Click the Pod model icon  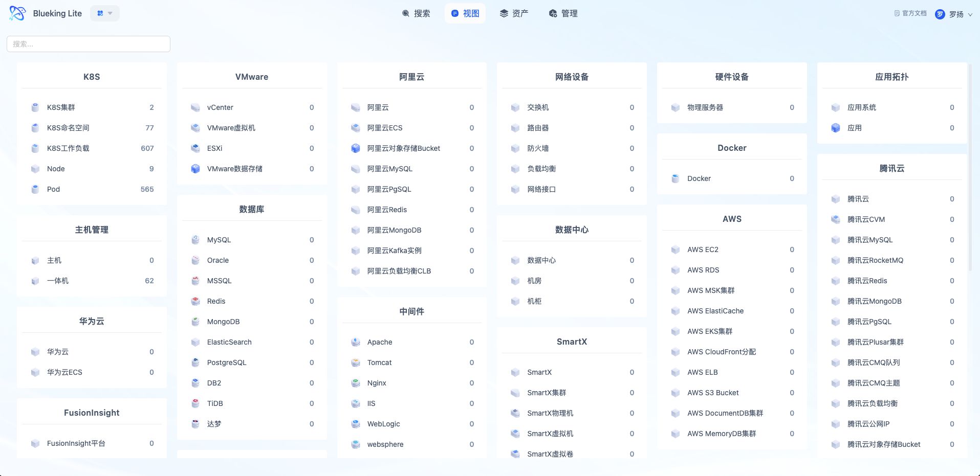[x=35, y=189]
